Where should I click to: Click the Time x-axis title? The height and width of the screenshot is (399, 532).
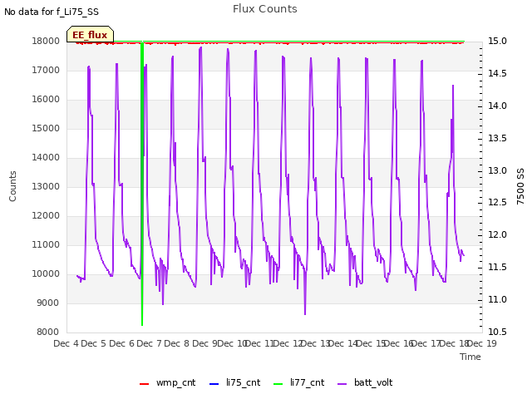coord(470,357)
